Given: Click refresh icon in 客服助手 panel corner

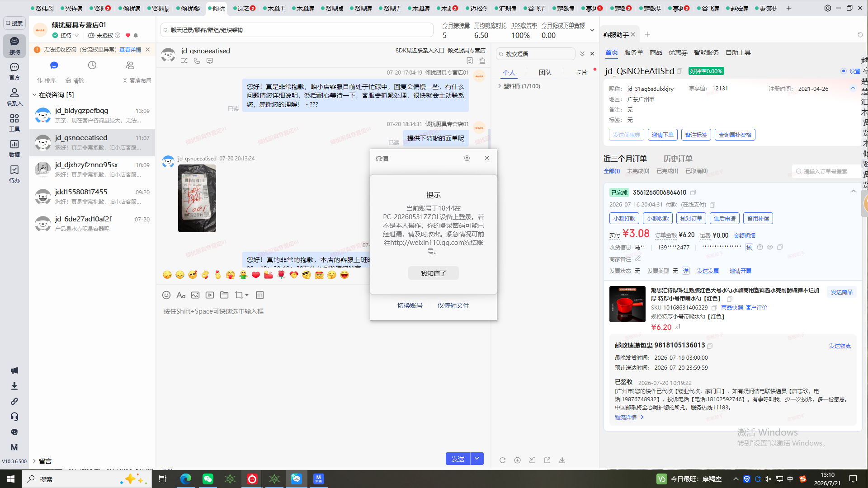Looking at the screenshot, I should click(x=860, y=35).
